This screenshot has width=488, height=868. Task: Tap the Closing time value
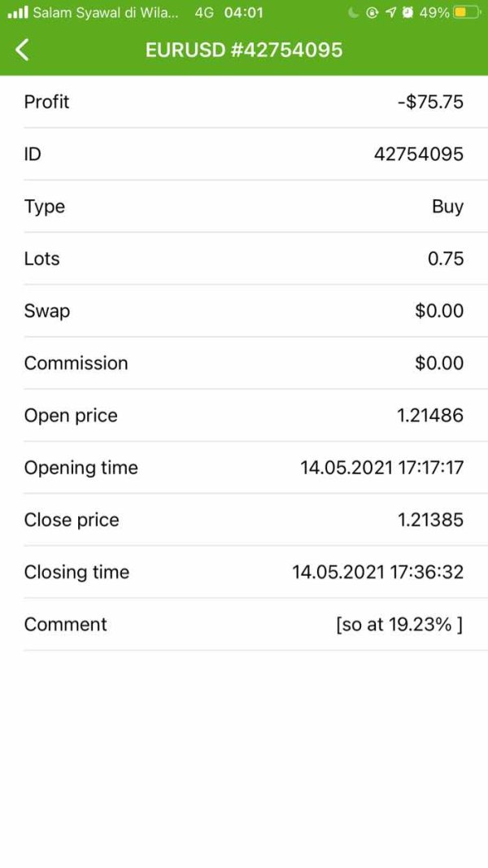point(377,572)
